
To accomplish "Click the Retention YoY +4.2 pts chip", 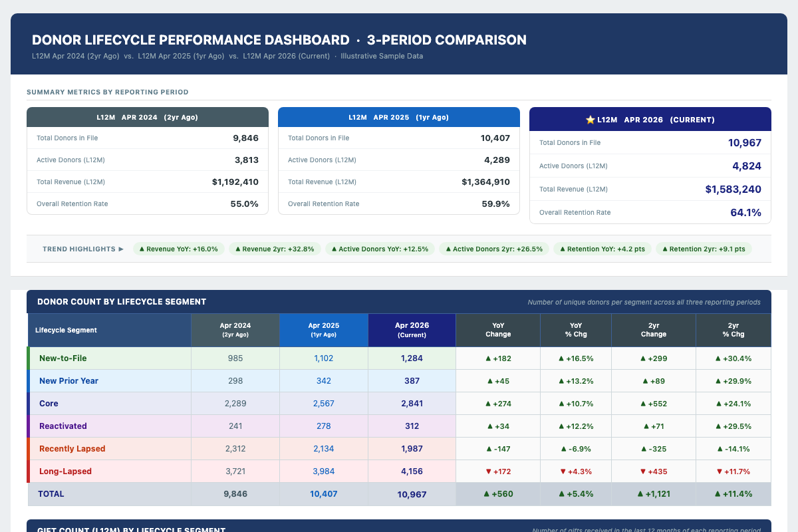I will pyautogui.click(x=602, y=249).
